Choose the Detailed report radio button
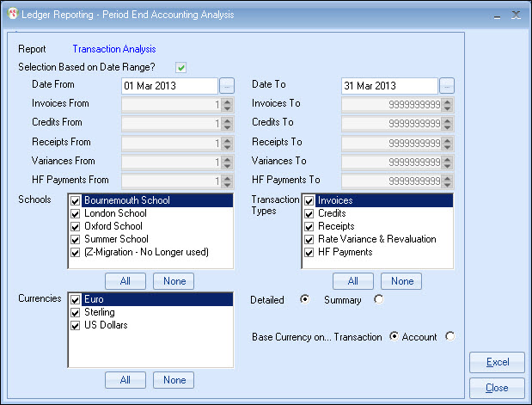 click(x=304, y=299)
